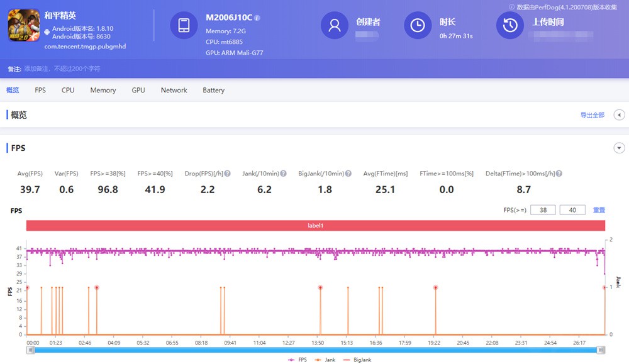Click the 和平精英 app title
Screen dimensions: 629x364
click(60, 16)
